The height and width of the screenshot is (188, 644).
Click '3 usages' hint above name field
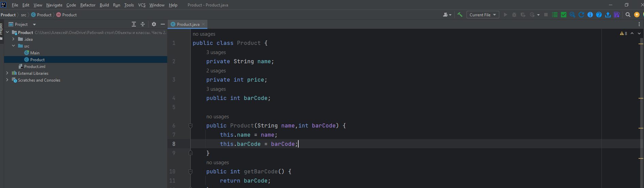[x=216, y=52]
